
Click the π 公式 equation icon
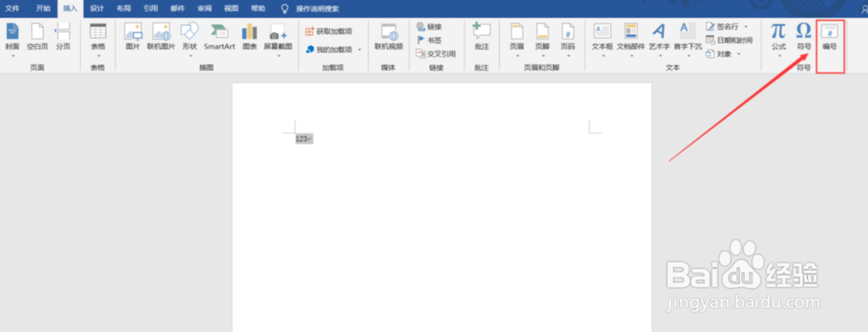[779, 30]
